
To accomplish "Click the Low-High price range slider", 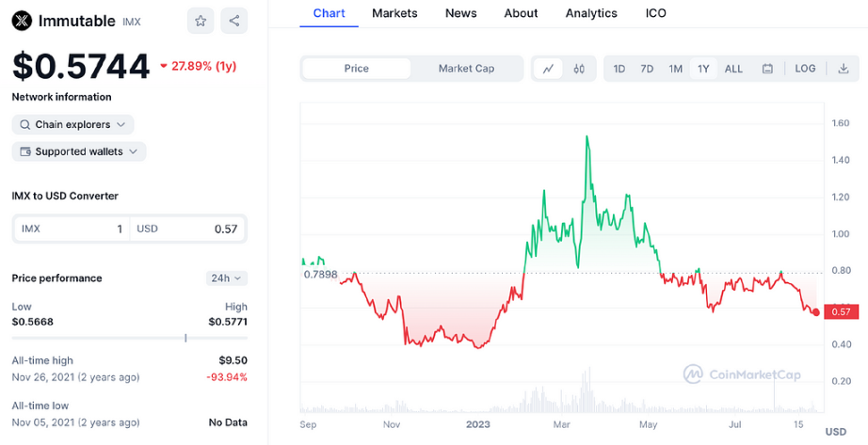I will (x=130, y=338).
